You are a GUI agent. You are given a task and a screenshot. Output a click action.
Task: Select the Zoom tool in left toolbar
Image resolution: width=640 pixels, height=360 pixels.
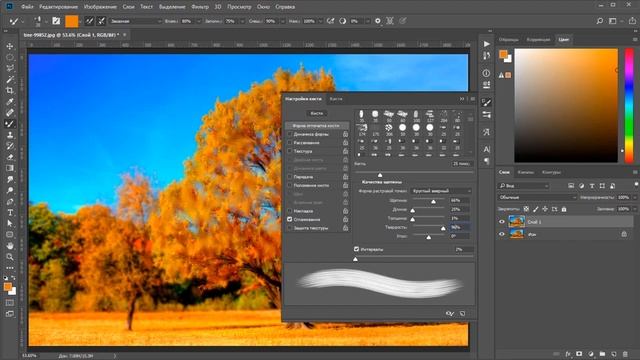[10, 257]
